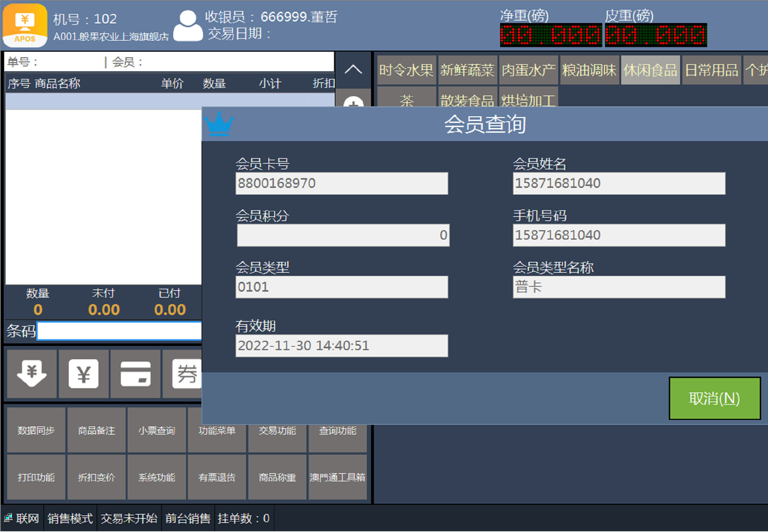Image resolution: width=768 pixels, height=532 pixels.
Task: Click the cash-down yen payment icon
Action: 32,374
